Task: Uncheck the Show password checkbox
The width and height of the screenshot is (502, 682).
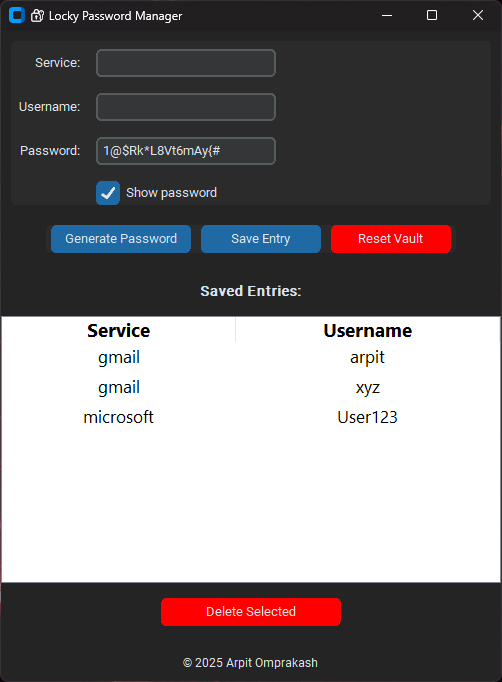Action: pyautogui.click(x=108, y=193)
